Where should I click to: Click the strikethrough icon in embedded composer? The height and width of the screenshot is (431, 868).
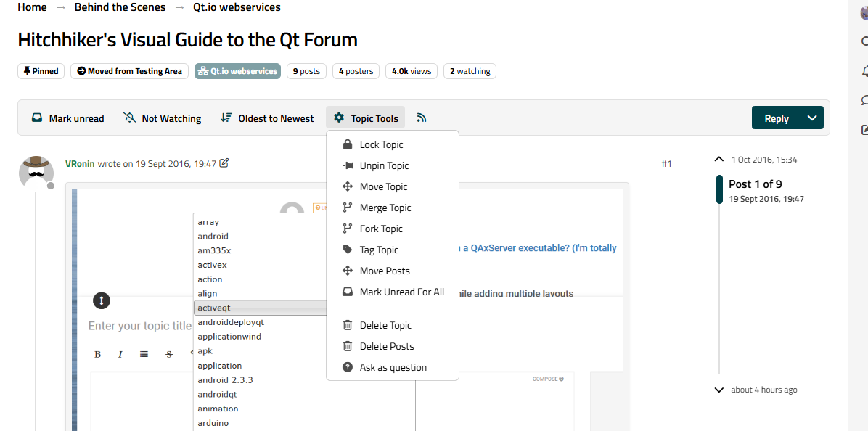point(169,354)
